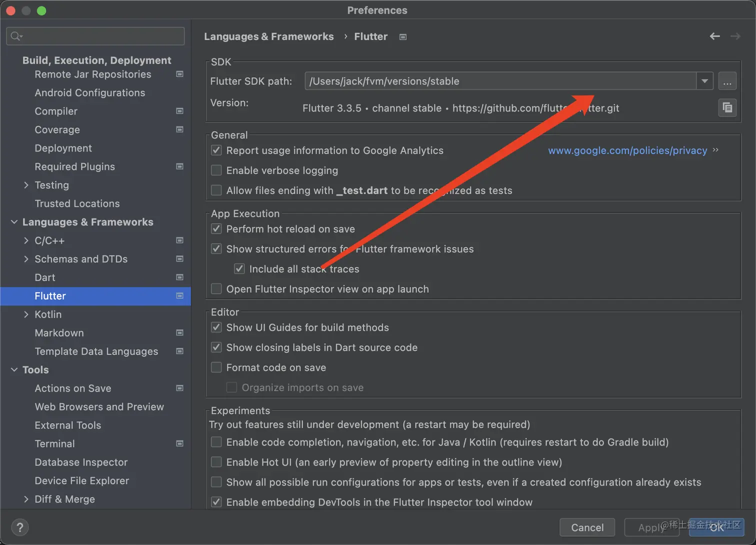Image resolution: width=756 pixels, height=545 pixels.
Task: Click the project-level icon beside the Flutter breadcrumb
Action: tap(403, 36)
